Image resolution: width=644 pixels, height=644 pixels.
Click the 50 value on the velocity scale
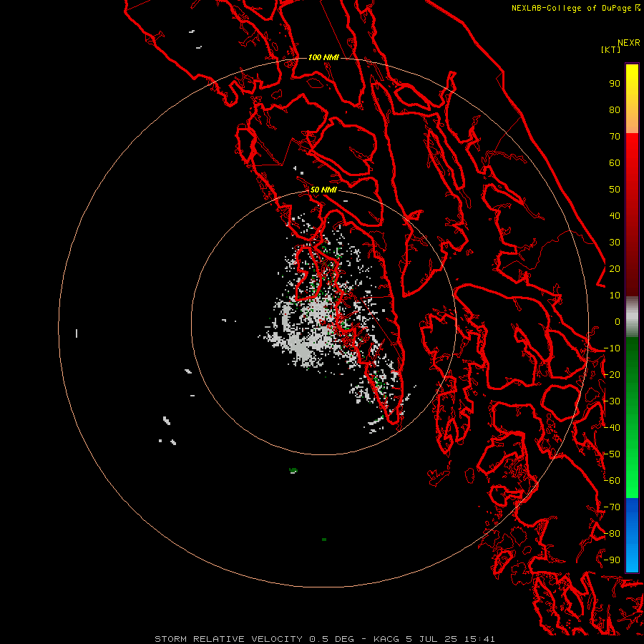[615, 190]
